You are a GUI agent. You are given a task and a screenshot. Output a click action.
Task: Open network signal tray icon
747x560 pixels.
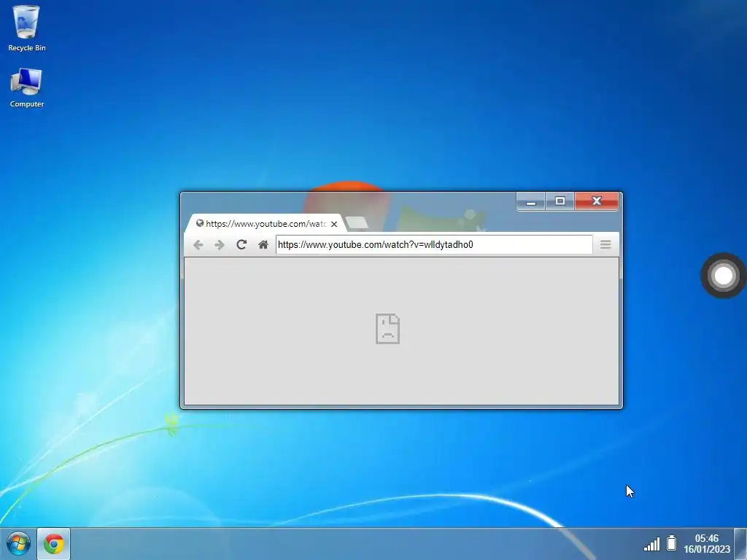[651, 544]
